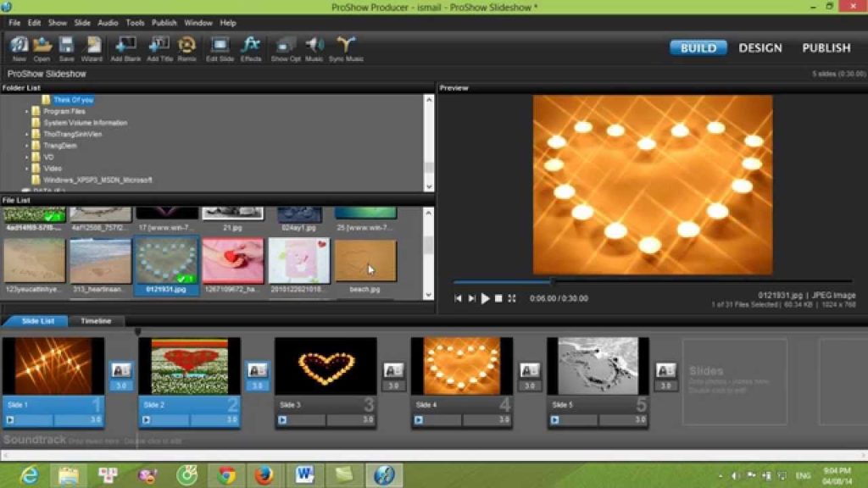Expand the Video folder

pyautogui.click(x=29, y=169)
